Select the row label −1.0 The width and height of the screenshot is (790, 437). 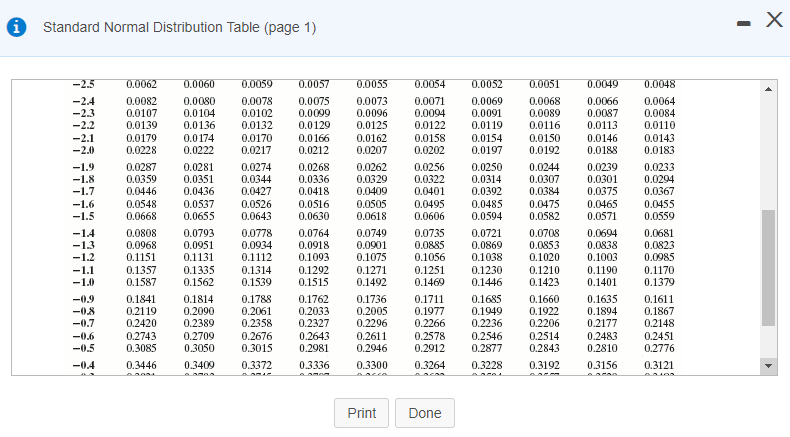(x=84, y=282)
